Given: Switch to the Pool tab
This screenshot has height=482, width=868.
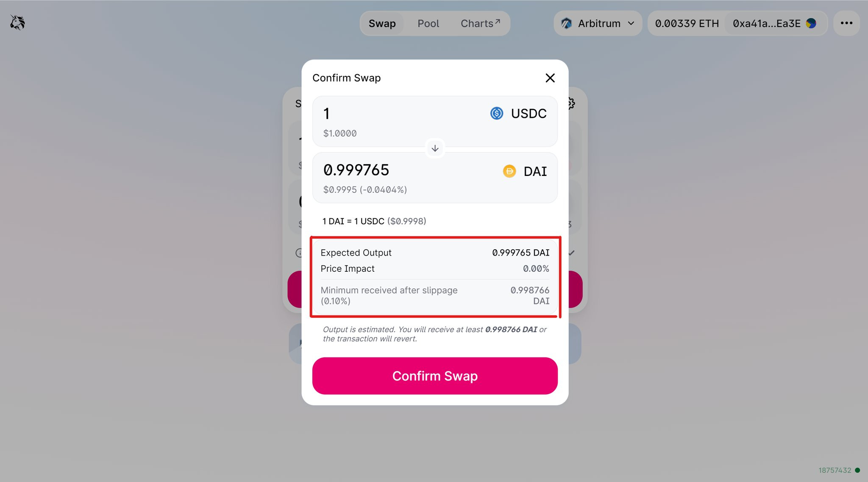Looking at the screenshot, I should tap(428, 23).
